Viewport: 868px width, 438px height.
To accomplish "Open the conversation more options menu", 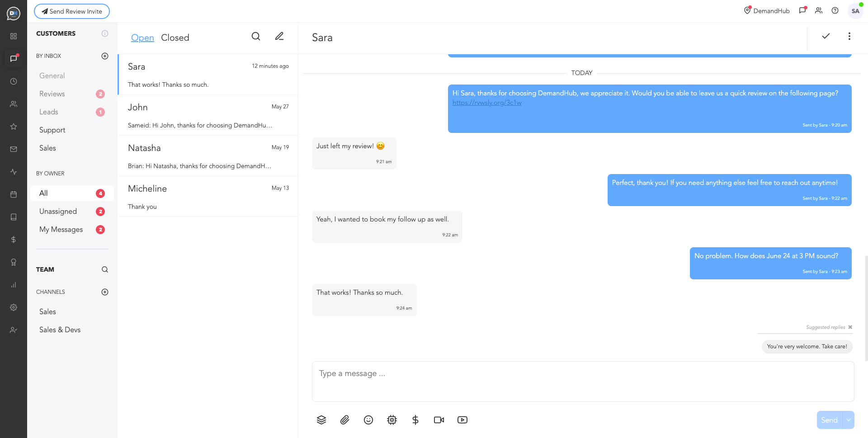I will pos(849,36).
